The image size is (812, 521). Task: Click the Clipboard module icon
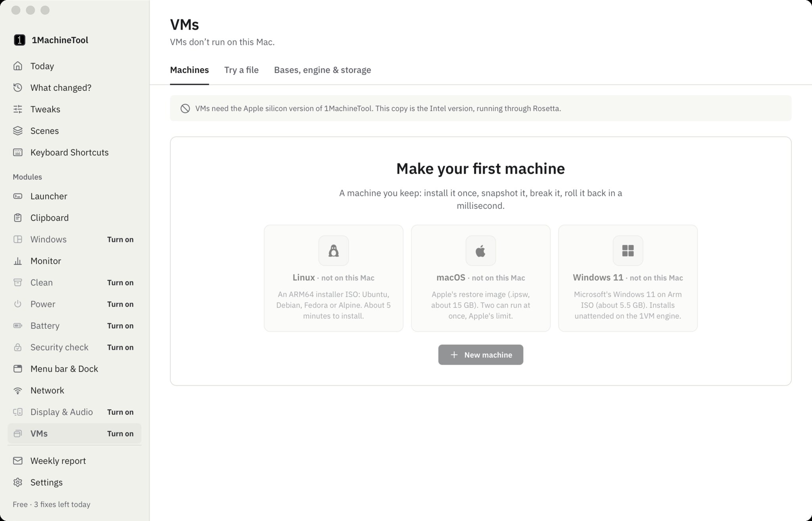click(18, 218)
